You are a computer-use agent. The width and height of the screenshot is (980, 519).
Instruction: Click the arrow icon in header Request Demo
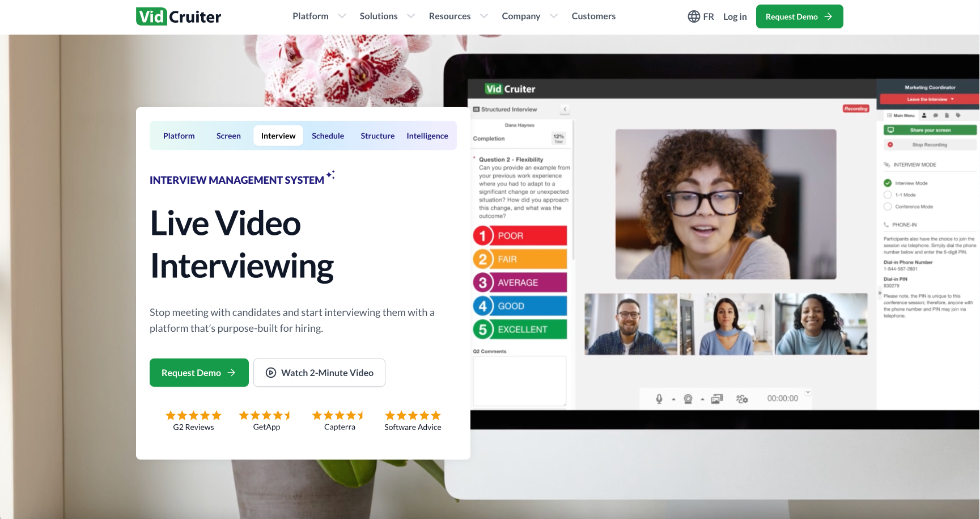(x=828, y=16)
